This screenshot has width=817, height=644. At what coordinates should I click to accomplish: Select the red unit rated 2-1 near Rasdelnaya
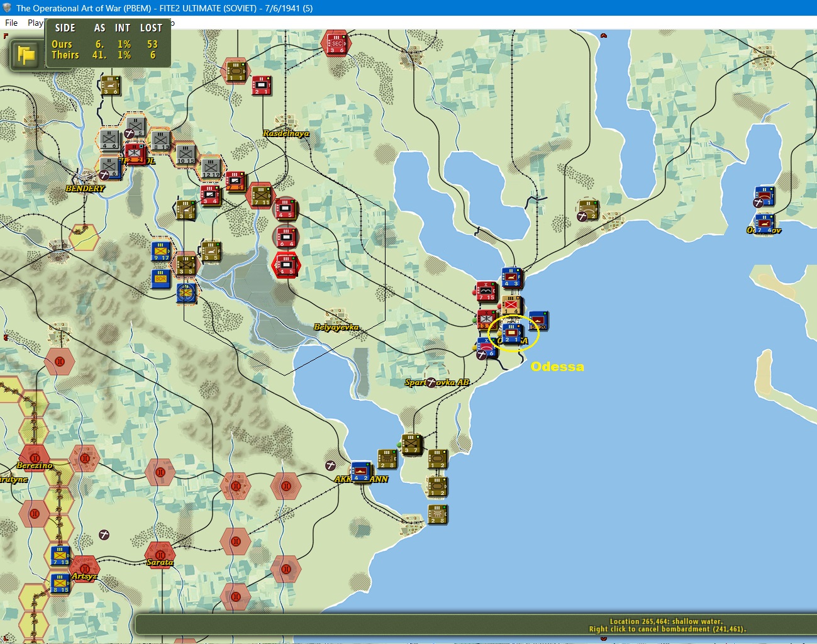click(x=262, y=85)
